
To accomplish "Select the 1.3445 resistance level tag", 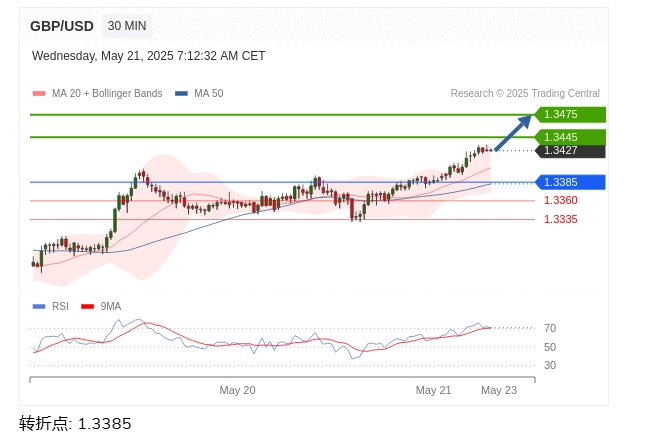I will click(x=570, y=137).
